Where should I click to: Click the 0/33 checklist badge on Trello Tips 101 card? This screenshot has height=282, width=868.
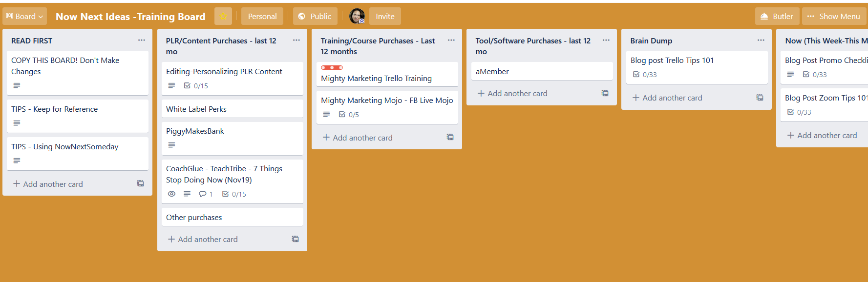click(645, 74)
